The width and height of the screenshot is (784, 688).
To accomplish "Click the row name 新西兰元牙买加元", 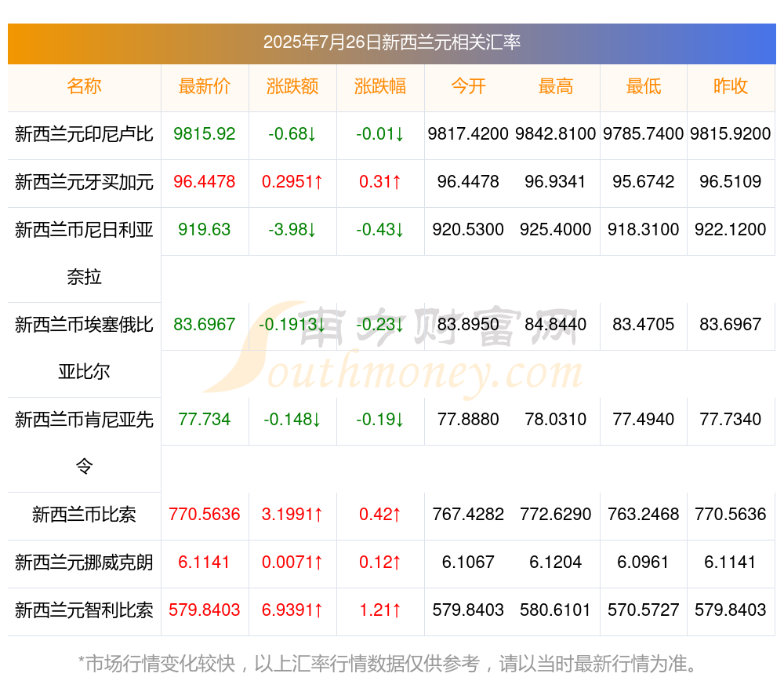I will [84, 182].
